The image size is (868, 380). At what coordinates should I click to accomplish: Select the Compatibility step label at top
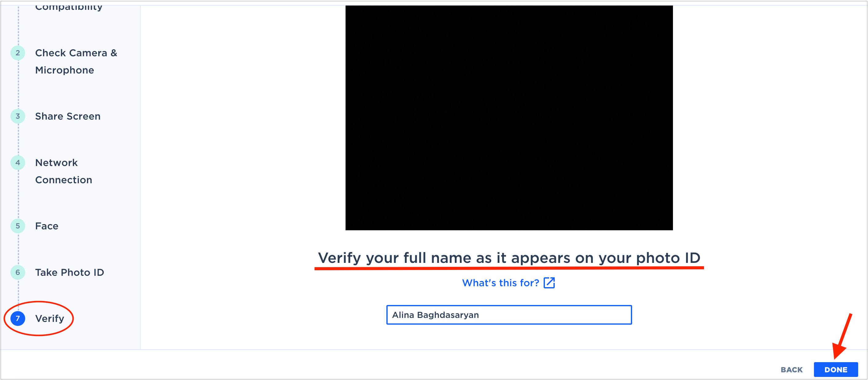[69, 7]
